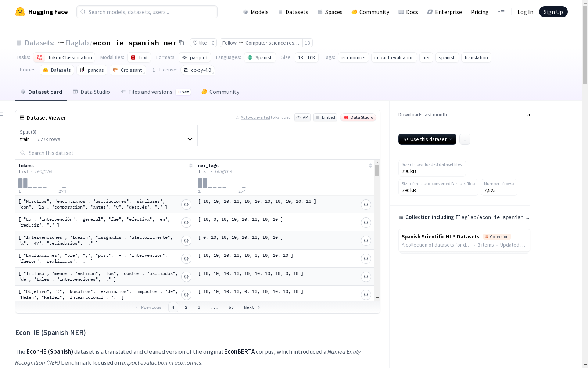Image resolution: width=588 pixels, height=368 pixels.
Task: Open Data Studio from the viewer header
Action: (358, 117)
